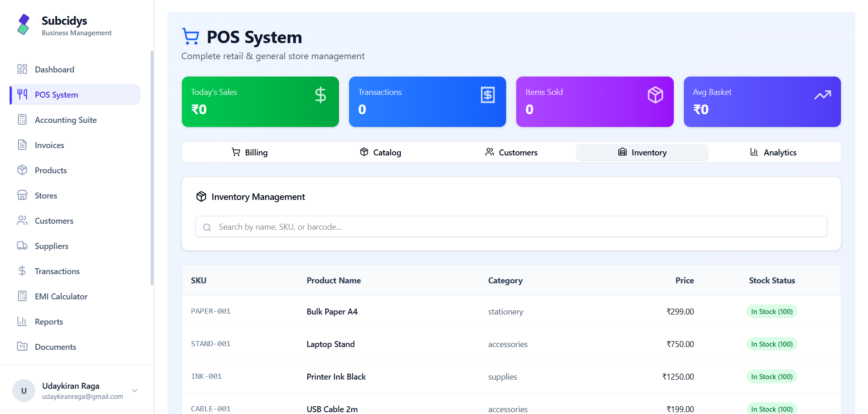Click the search magnifier icon
868x414 pixels.
coord(207,227)
